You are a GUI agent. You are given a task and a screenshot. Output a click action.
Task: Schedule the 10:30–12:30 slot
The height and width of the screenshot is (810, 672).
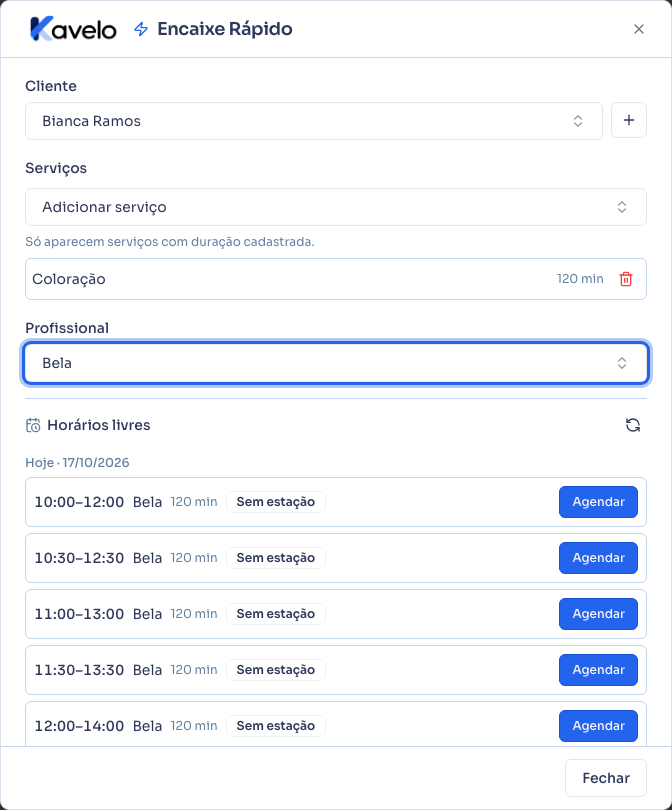[598, 558]
